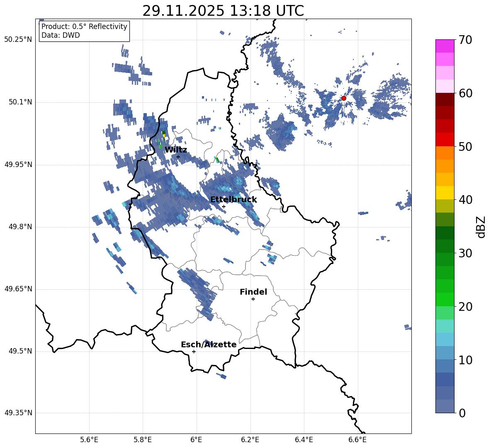Click the Esch/Alzette city label
The width and height of the screenshot is (491, 448).
209,344
